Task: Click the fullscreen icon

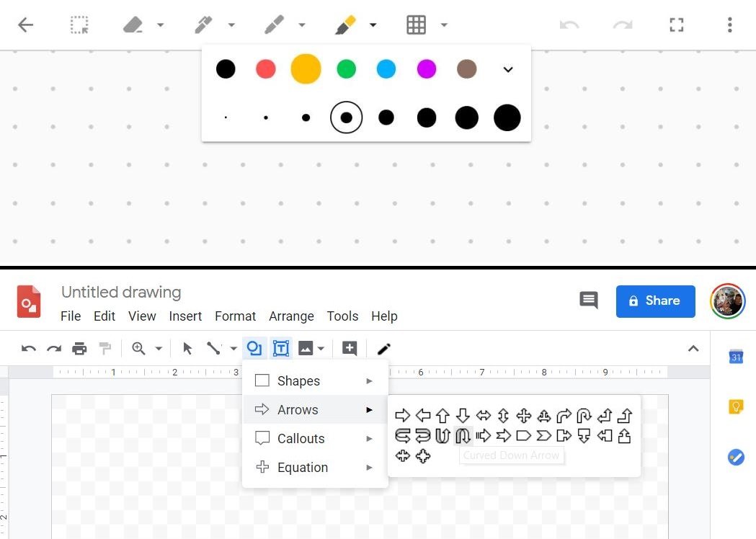Action: (676, 25)
